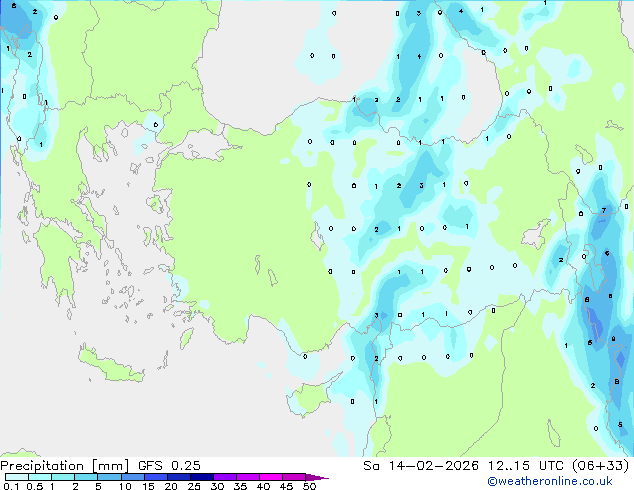Click the '(06+33)' forecast run text

[601, 466]
